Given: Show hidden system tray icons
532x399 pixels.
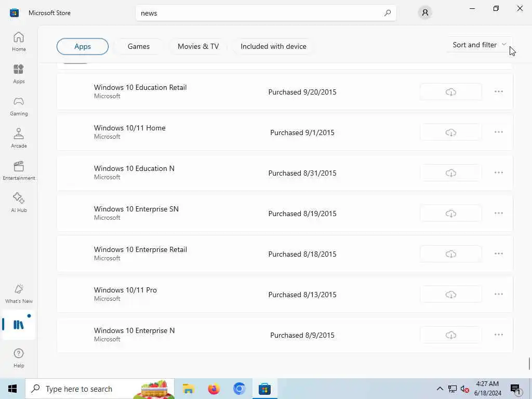Looking at the screenshot, I should [x=440, y=389].
